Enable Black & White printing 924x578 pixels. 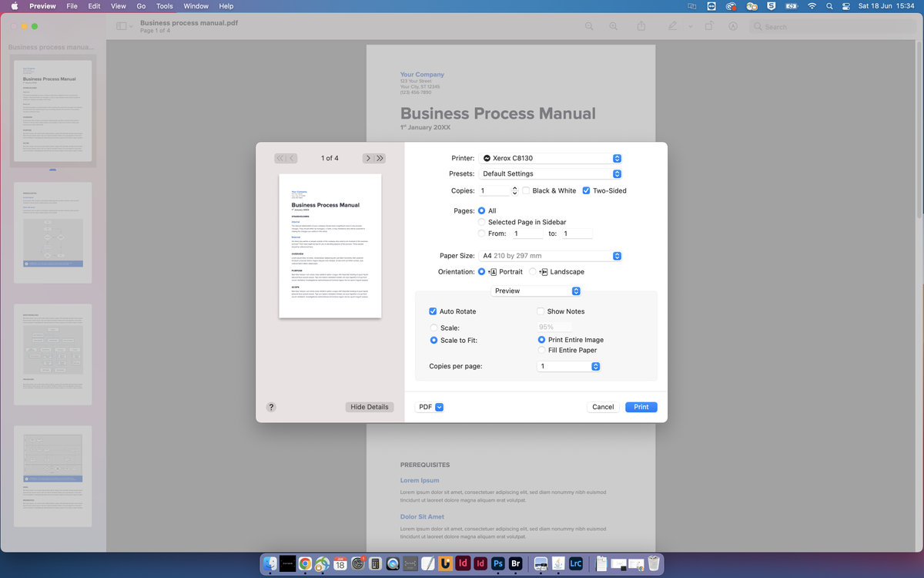526,190
